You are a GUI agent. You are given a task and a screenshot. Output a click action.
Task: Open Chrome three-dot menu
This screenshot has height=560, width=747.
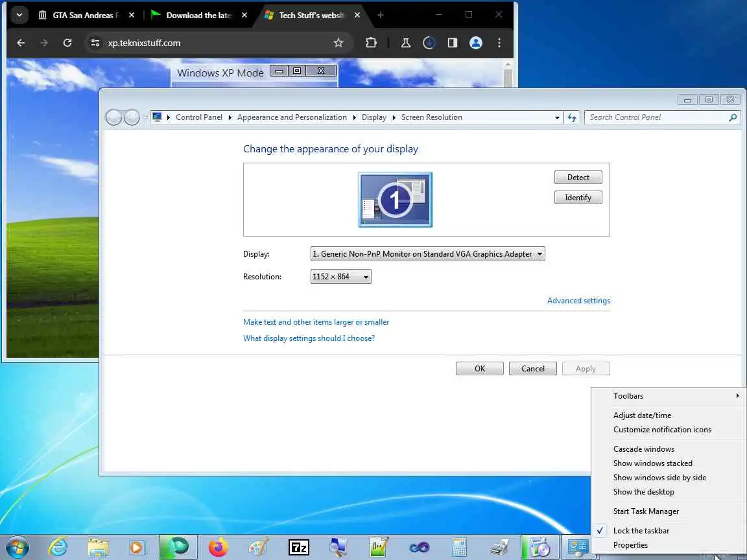[499, 43]
